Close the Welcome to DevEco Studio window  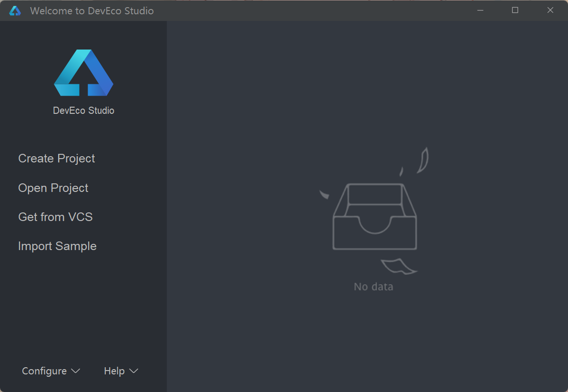click(x=550, y=10)
